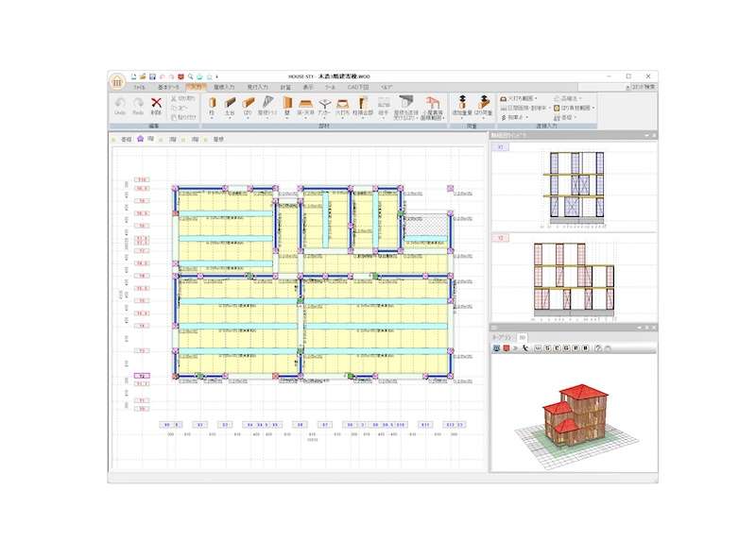Screen dimensions: 756x558
Task: Click the 柱 (column) tool icon
Action: (212, 103)
